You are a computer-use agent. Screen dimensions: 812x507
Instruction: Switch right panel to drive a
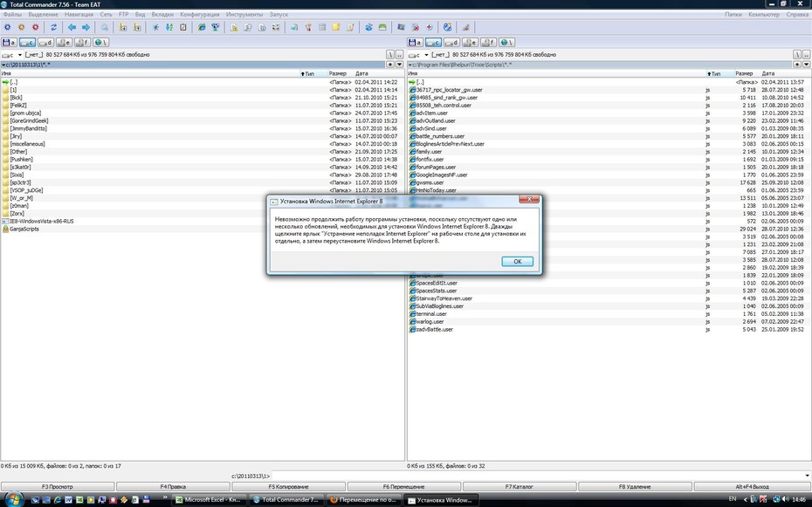[416, 43]
